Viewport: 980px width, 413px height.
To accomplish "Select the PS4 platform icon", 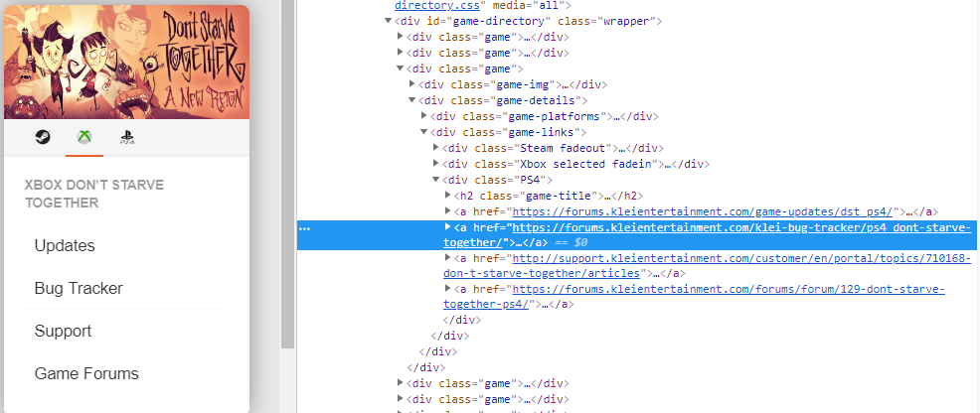I will click(127, 137).
